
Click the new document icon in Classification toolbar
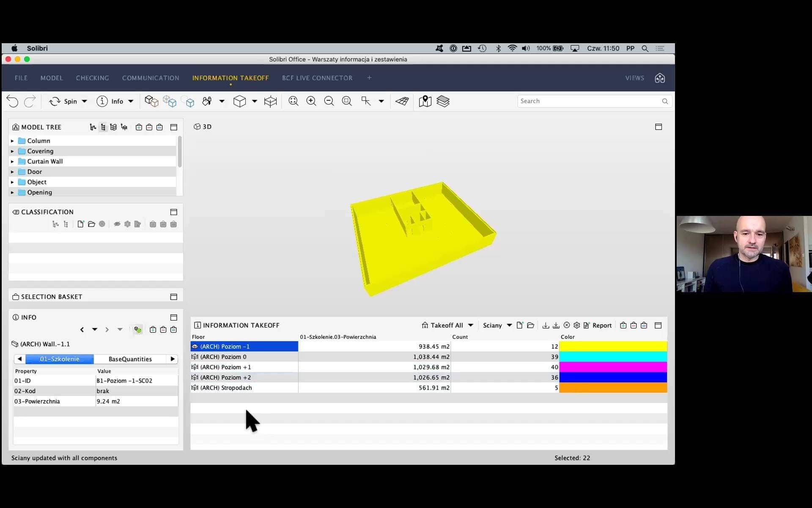point(81,224)
